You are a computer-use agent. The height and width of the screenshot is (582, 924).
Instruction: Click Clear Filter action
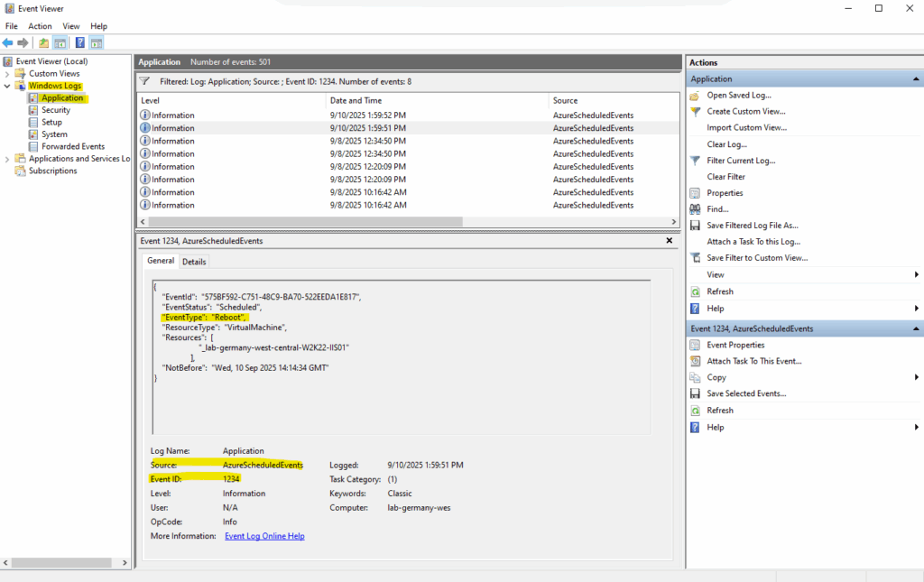click(726, 177)
